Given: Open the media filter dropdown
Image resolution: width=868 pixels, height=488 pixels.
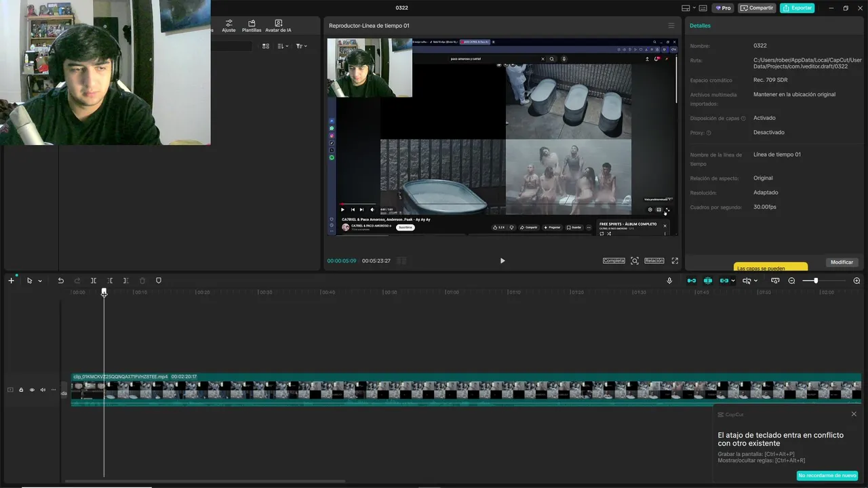Looking at the screenshot, I should coord(301,46).
